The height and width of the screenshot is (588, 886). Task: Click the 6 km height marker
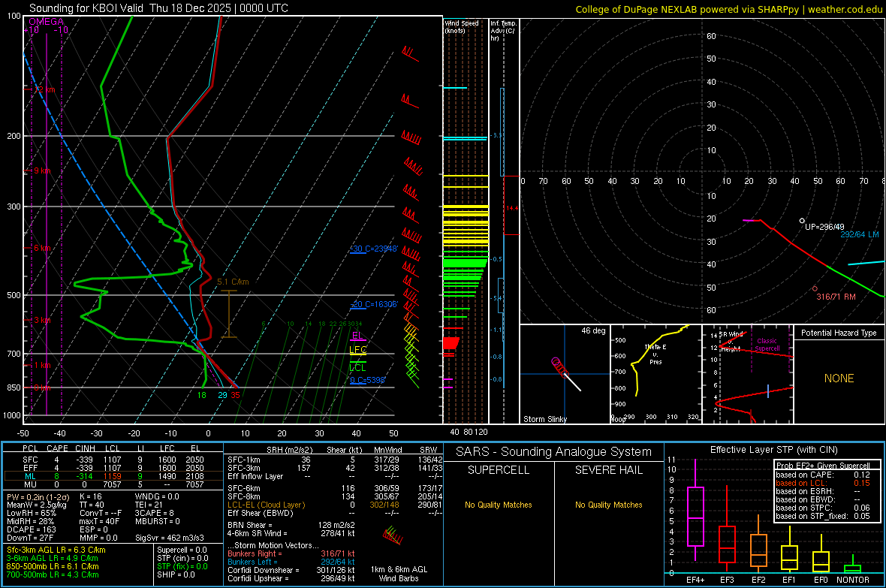pos(42,249)
